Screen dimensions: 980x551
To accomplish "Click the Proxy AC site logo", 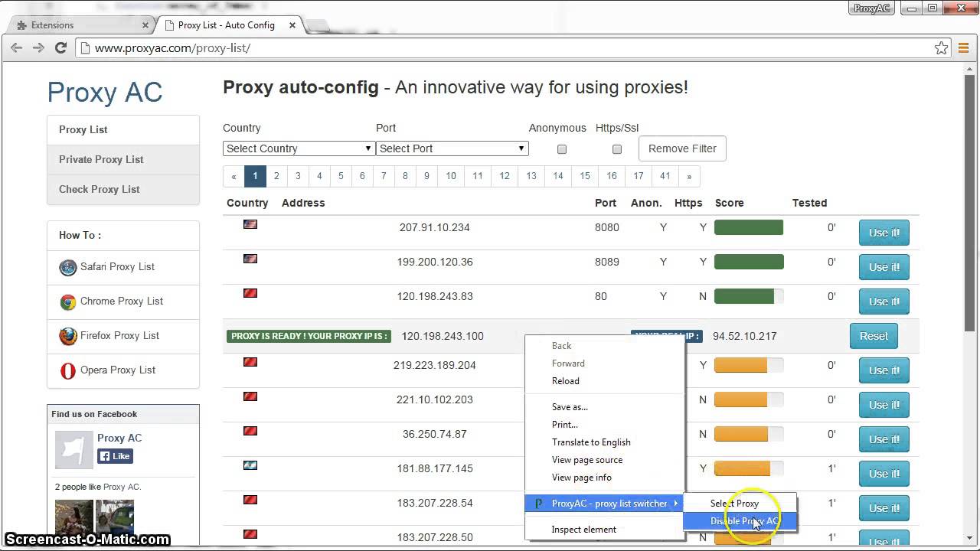I will pyautogui.click(x=105, y=93).
